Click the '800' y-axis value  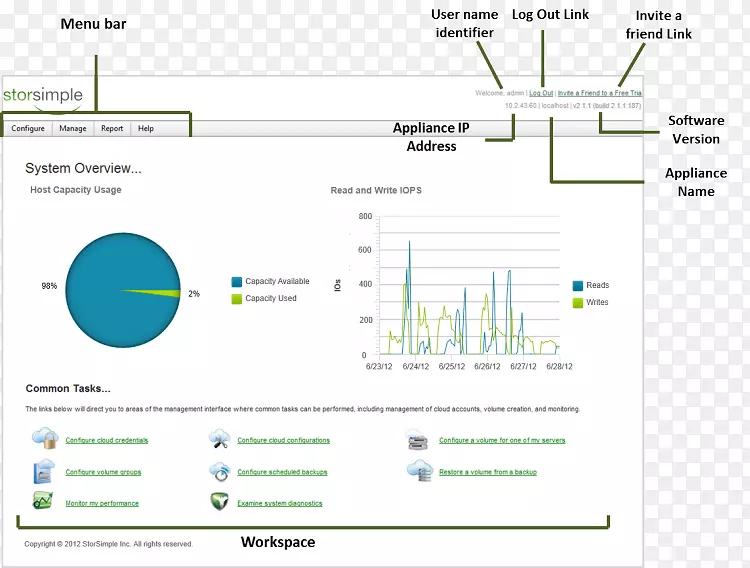(x=365, y=216)
